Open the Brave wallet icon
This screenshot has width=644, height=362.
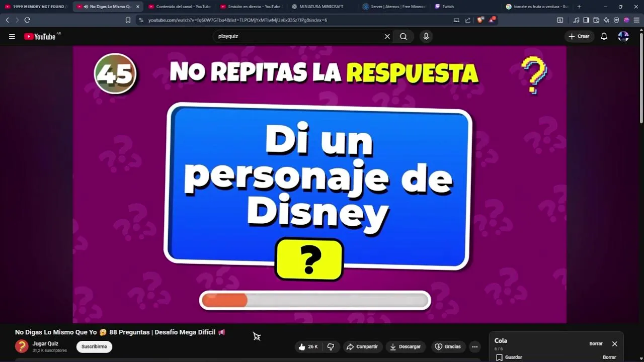596,20
